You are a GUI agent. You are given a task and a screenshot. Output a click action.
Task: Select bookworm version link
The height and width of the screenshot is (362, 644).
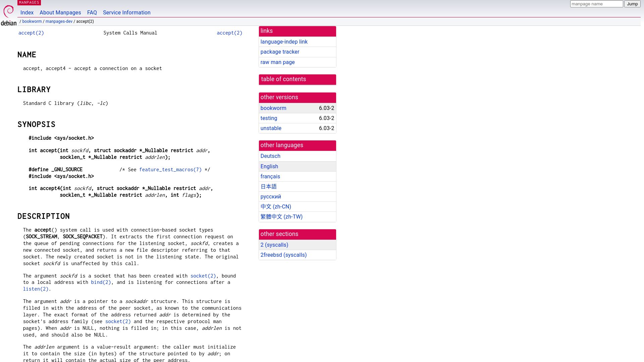click(x=273, y=108)
